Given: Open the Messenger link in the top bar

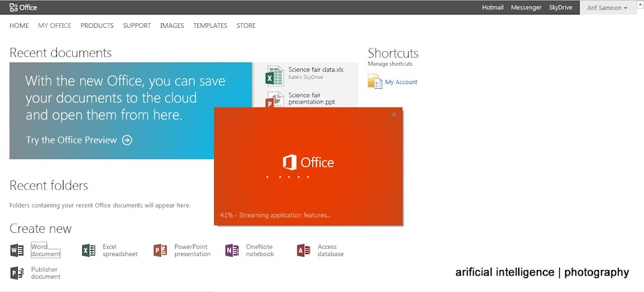Looking at the screenshot, I should pyautogui.click(x=526, y=7).
